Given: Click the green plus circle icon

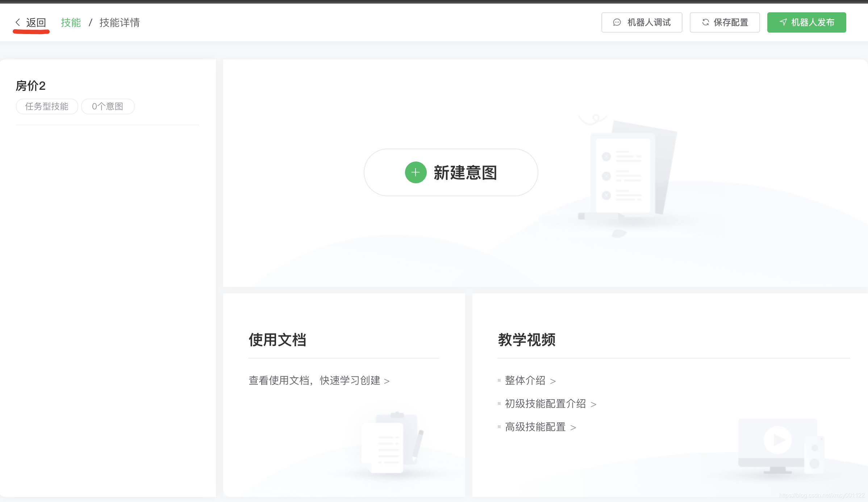Looking at the screenshot, I should click(416, 172).
